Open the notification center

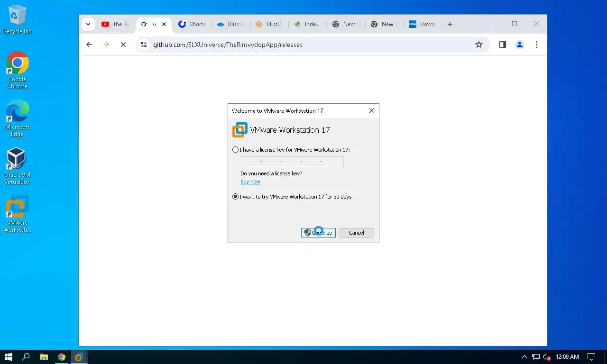point(591,357)
